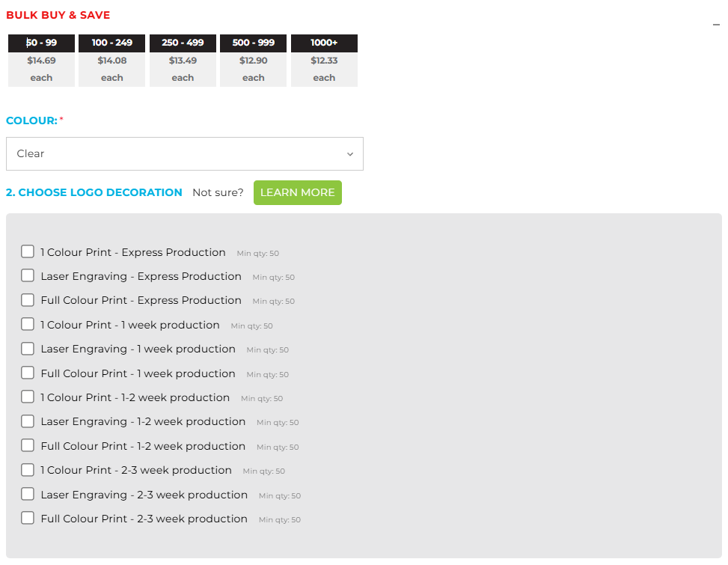The height and width of the screenshot is (565, 728).
Task: Enable Laser Engraving - 2-3 week production
Action: [x=28, y=494]
